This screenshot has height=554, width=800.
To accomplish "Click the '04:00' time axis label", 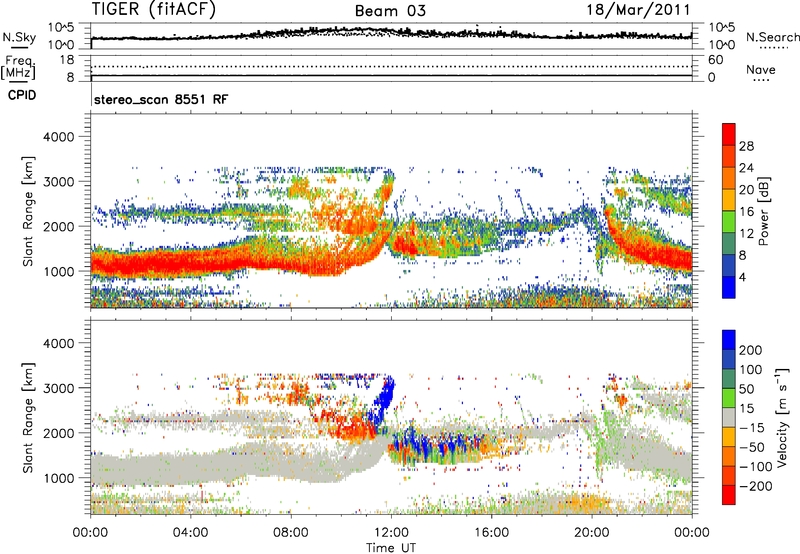I will tap(191, 533).
